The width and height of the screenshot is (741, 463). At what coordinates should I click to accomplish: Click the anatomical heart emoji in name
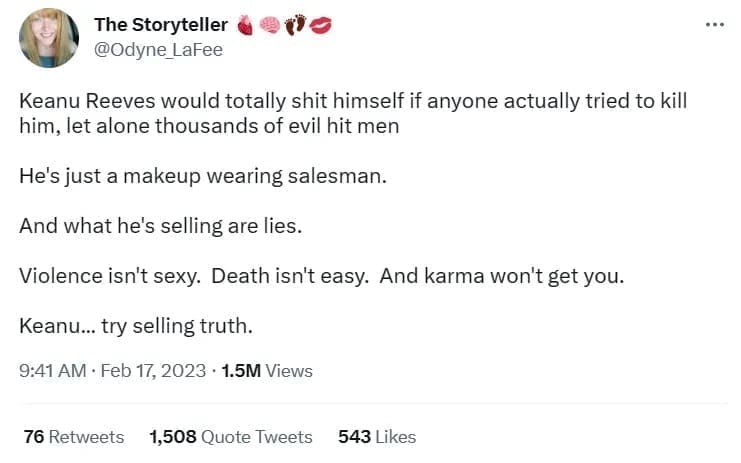[246, 25]
